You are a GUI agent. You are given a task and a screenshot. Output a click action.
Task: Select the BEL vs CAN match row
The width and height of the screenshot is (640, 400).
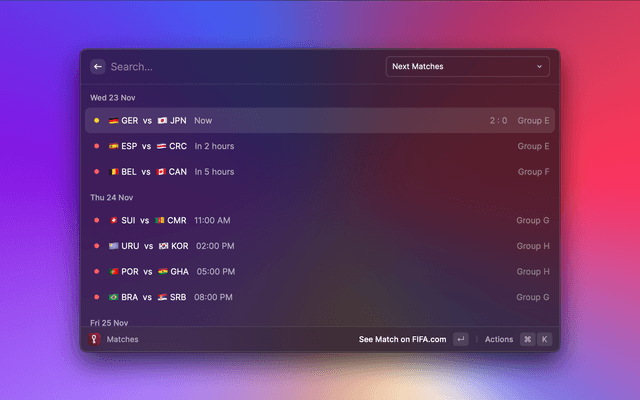click(320, 172)
